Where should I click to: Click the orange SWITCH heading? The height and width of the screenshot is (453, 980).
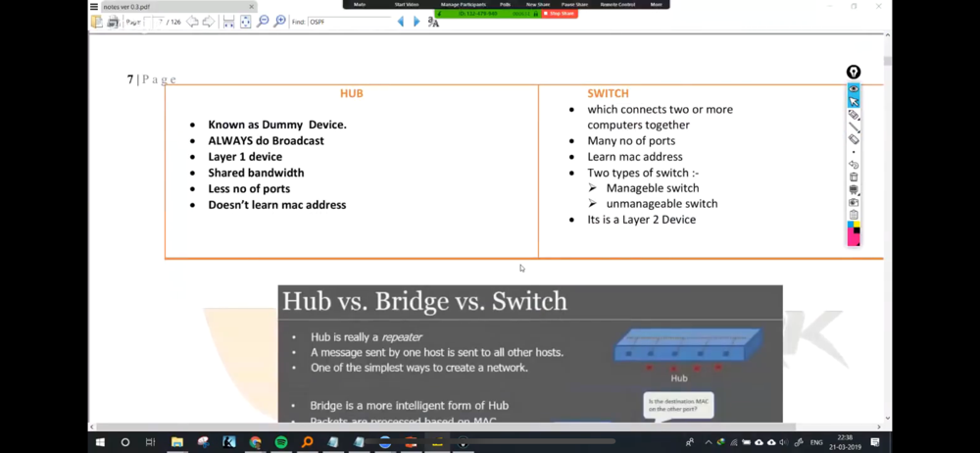coord(608,93)
